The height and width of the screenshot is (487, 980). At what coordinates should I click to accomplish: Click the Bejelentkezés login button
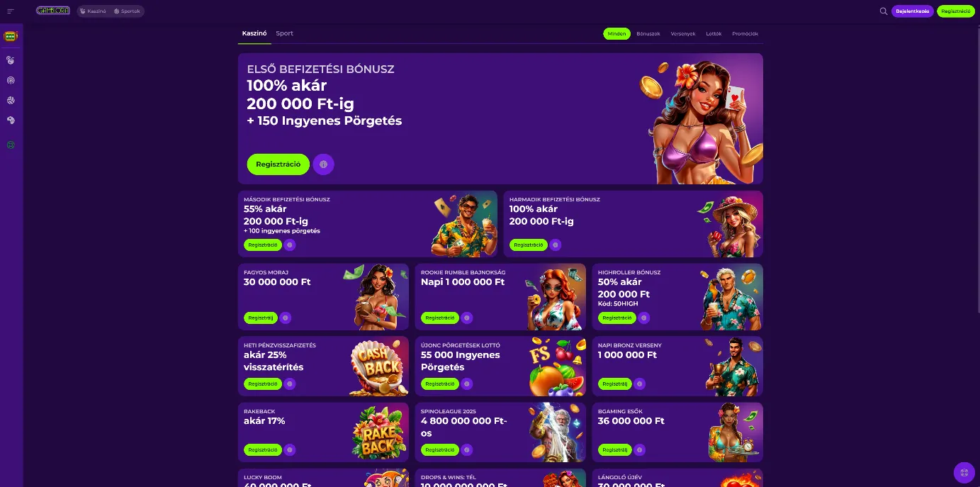coord(912,11)
